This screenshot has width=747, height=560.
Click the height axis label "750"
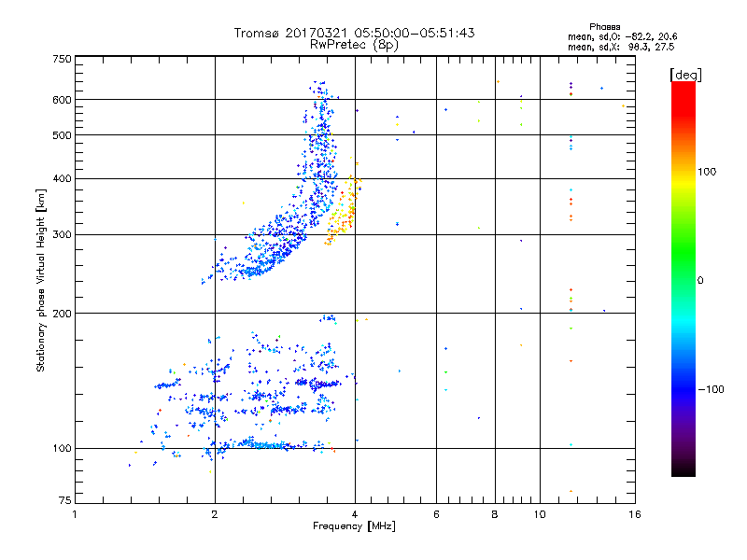[x=62, y=59]
